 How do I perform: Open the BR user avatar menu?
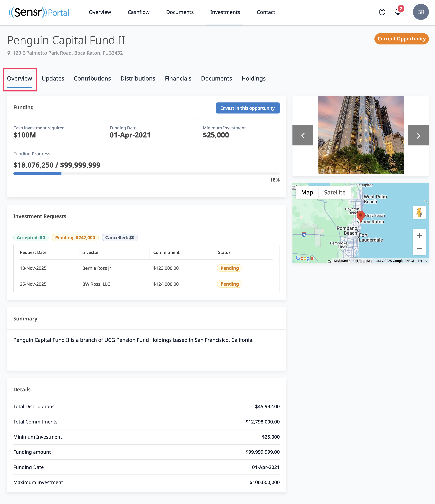tap(421, 12)
